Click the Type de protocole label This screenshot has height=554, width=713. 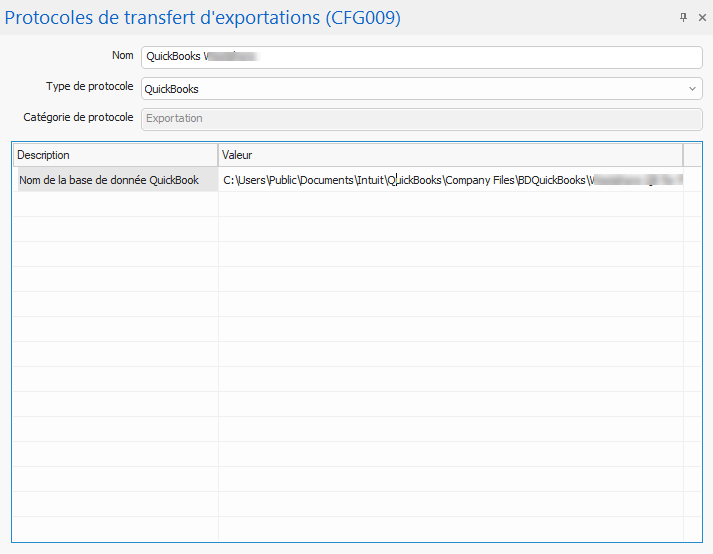click(x=89, y=87)
